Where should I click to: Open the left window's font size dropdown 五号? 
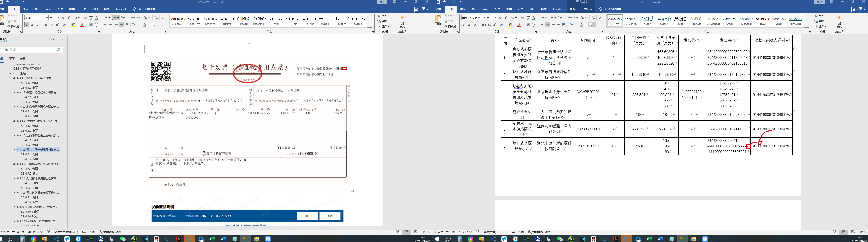click(x=58, y=18)
